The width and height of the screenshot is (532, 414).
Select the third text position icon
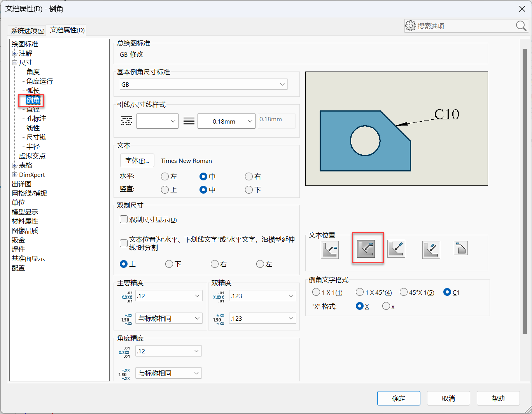click(x=396, y=249)
